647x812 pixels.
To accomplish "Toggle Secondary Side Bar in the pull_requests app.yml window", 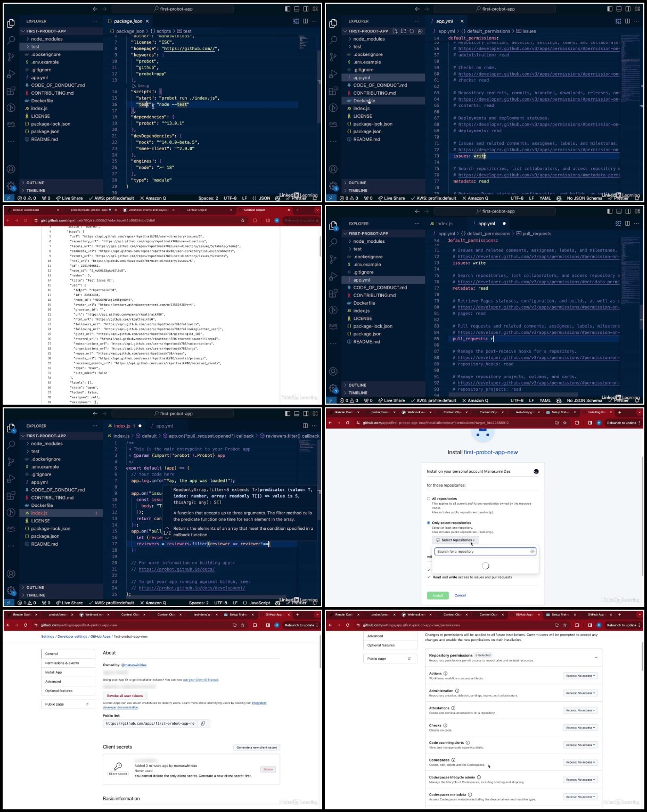I will [628, 211].
